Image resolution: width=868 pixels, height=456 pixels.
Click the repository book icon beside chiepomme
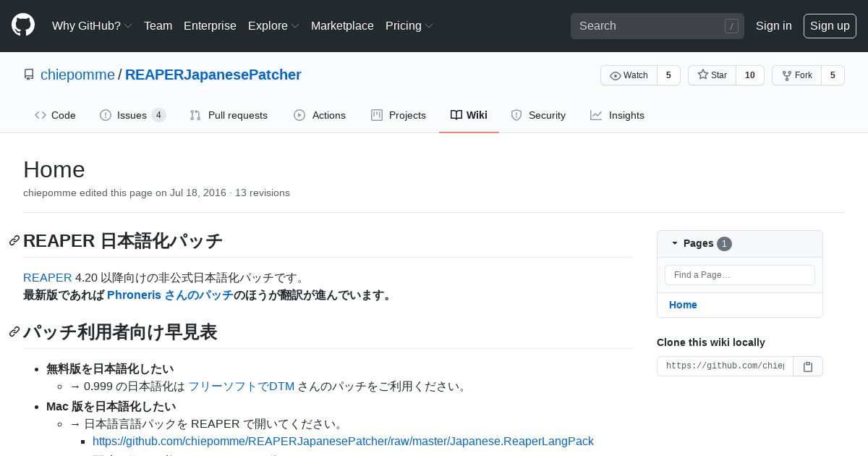[x=29, y=75]
